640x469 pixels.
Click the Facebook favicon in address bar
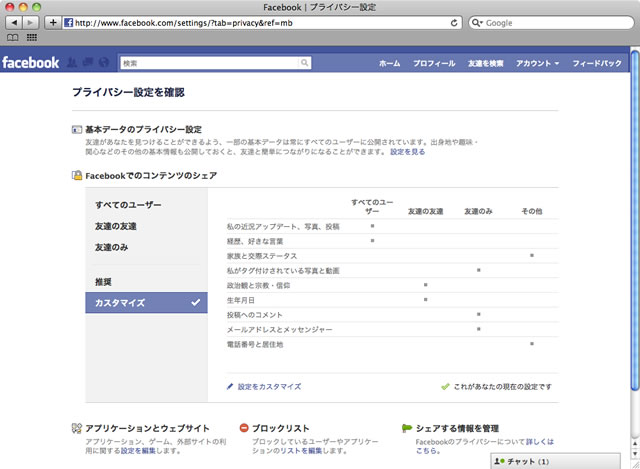click(x=69, y=22)
